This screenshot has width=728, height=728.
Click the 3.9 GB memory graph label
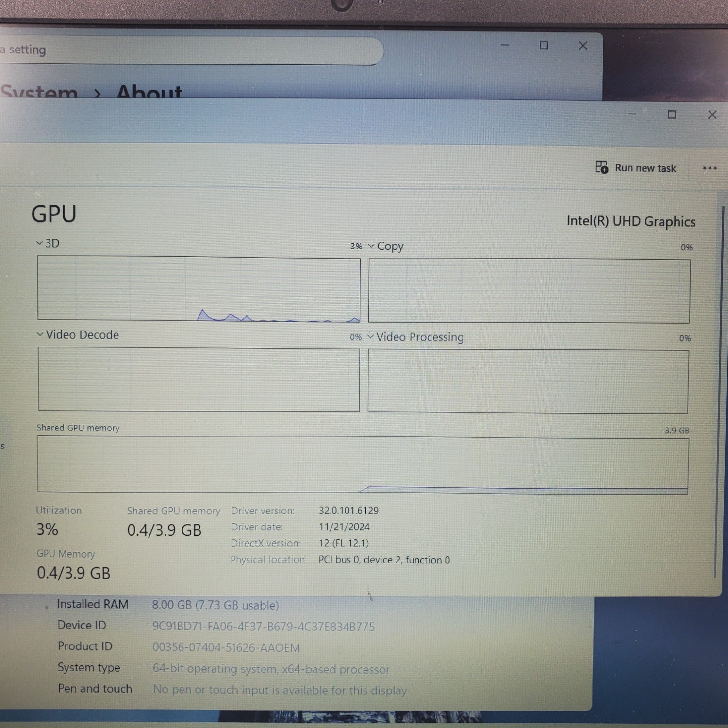click(677, 430)
